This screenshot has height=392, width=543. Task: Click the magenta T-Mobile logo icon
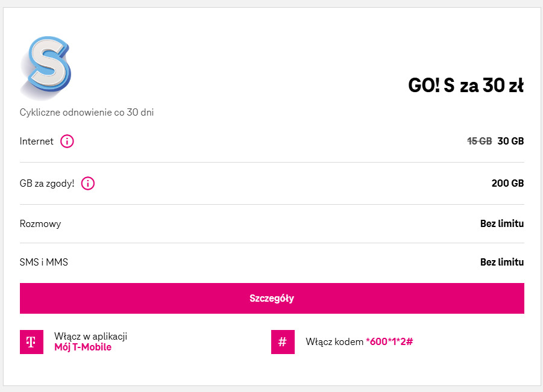click(x=31, y=342)
